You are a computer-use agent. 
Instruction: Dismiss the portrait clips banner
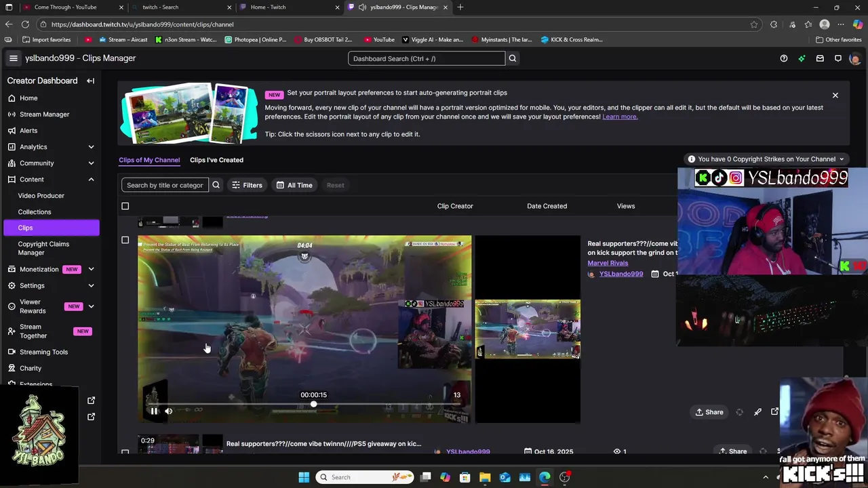835,96
